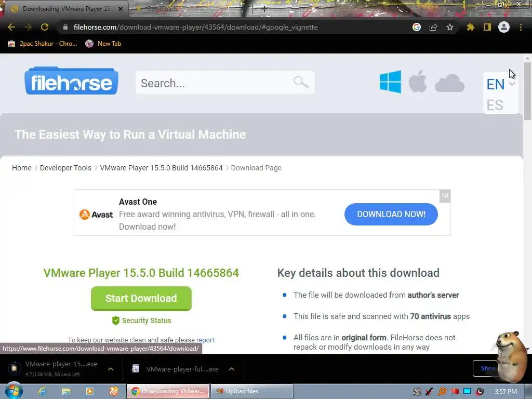Share this page via share icon
Screen dimensions: 532x399
point(433,27)
